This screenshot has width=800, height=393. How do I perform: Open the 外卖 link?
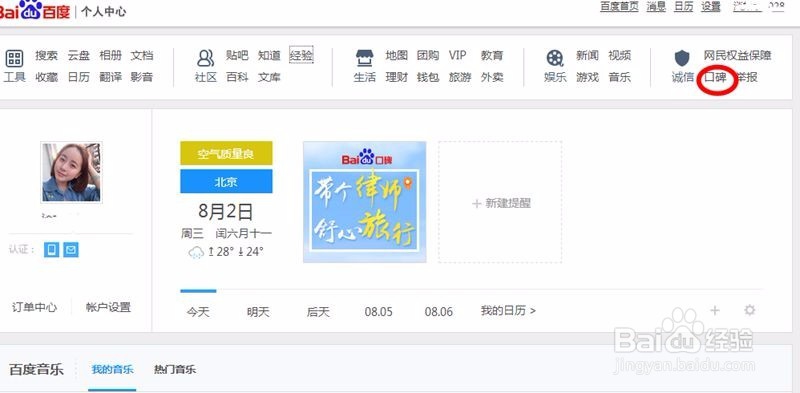(x=492, y=77)
